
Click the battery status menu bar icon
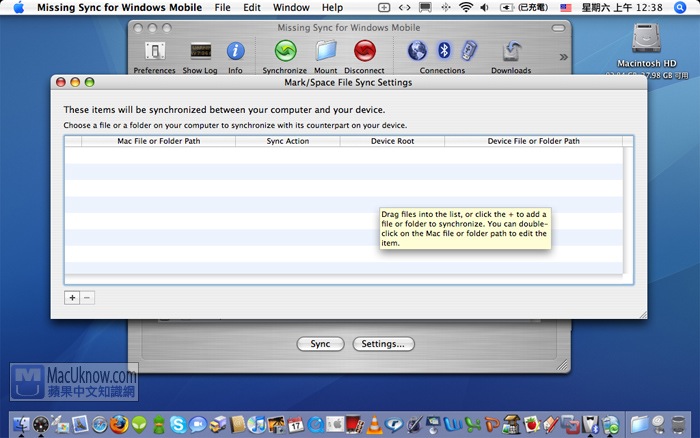524,8
